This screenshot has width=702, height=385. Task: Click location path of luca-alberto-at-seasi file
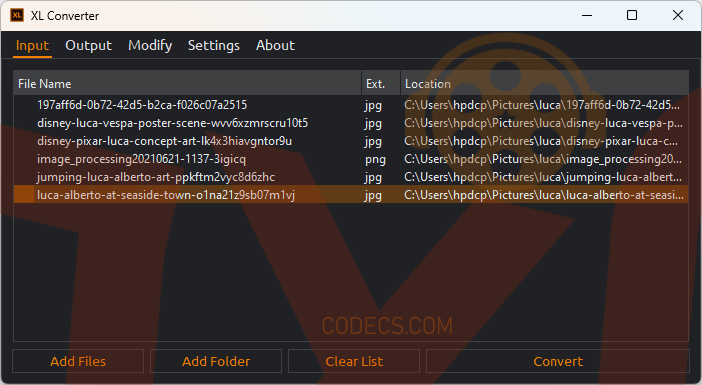(544, 195)
